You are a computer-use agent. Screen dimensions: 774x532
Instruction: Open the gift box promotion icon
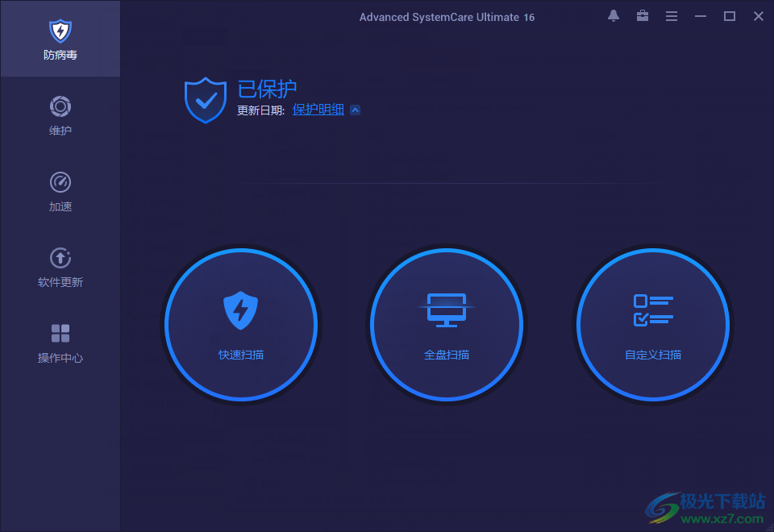pyautogui.click(x=643, y=15)
